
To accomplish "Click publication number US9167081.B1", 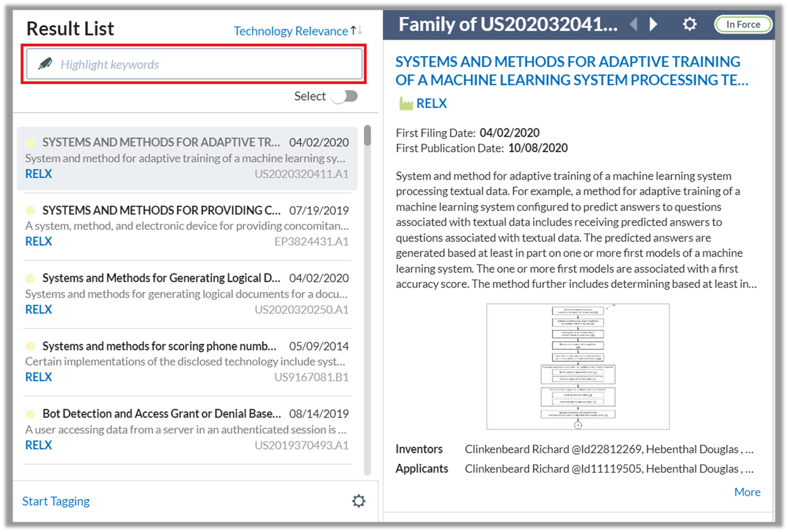I will pyautogui.click(x=311, y=377).
